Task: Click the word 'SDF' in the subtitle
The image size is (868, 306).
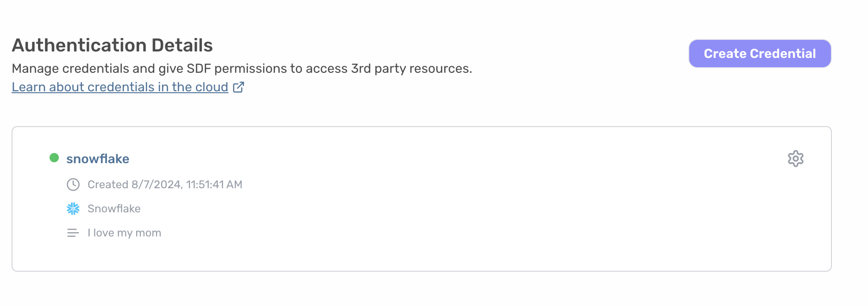Action: point(199,69)
